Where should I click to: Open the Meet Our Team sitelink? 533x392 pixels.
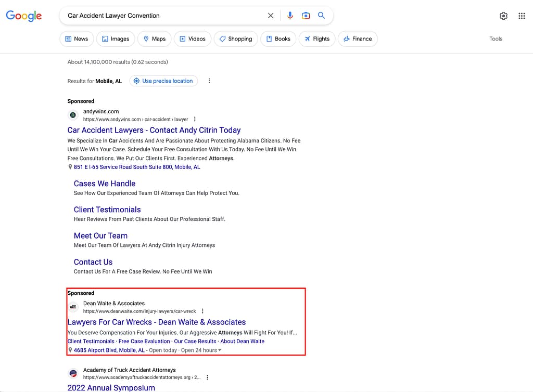point(100,236)
